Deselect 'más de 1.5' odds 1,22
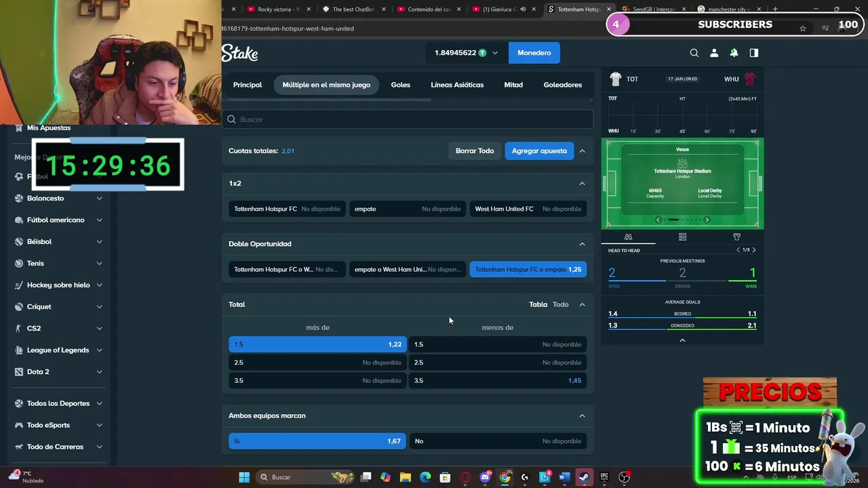 pos(317,344)
